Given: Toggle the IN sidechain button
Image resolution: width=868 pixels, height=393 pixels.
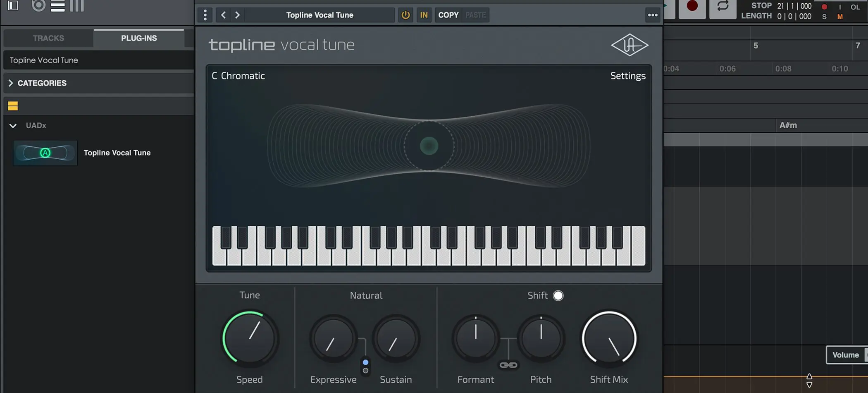Looking at the screenshot, I should 424,15.
